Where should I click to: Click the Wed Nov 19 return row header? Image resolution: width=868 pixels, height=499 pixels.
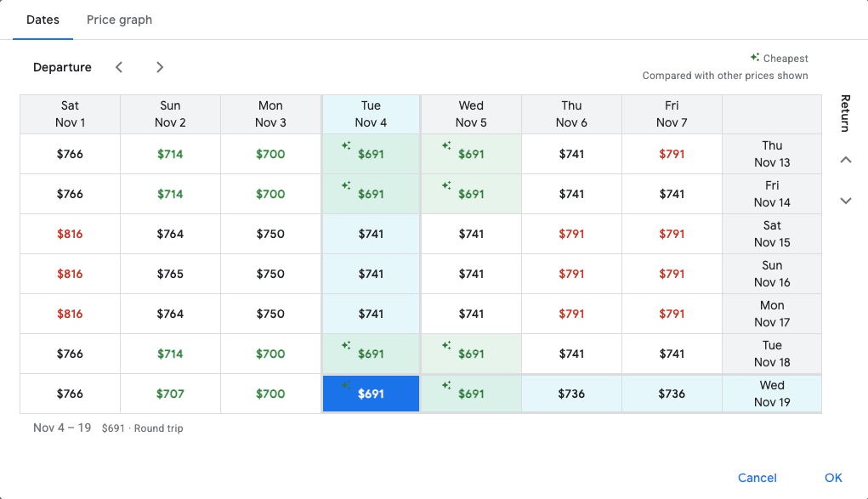coord(771,394)
